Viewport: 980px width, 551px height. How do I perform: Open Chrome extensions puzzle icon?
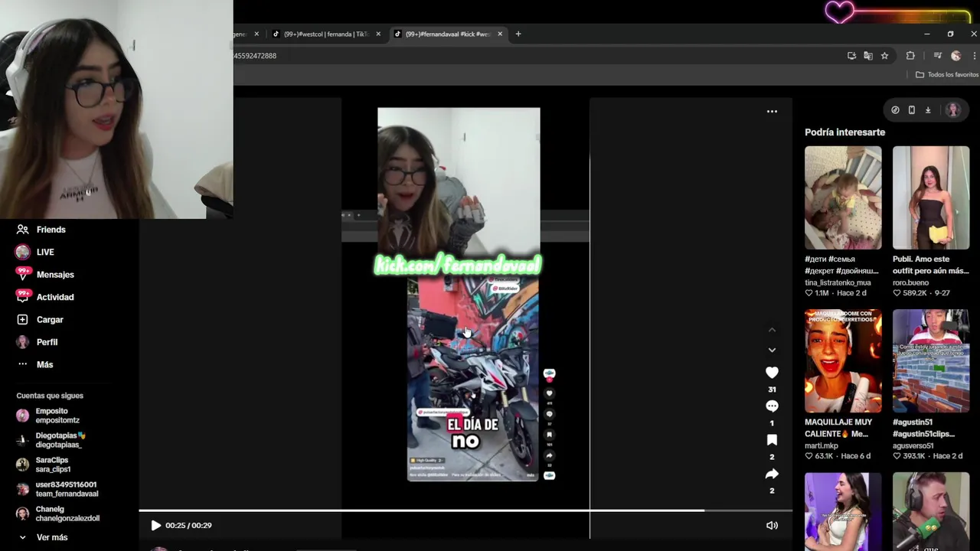[x=910, y=56]
